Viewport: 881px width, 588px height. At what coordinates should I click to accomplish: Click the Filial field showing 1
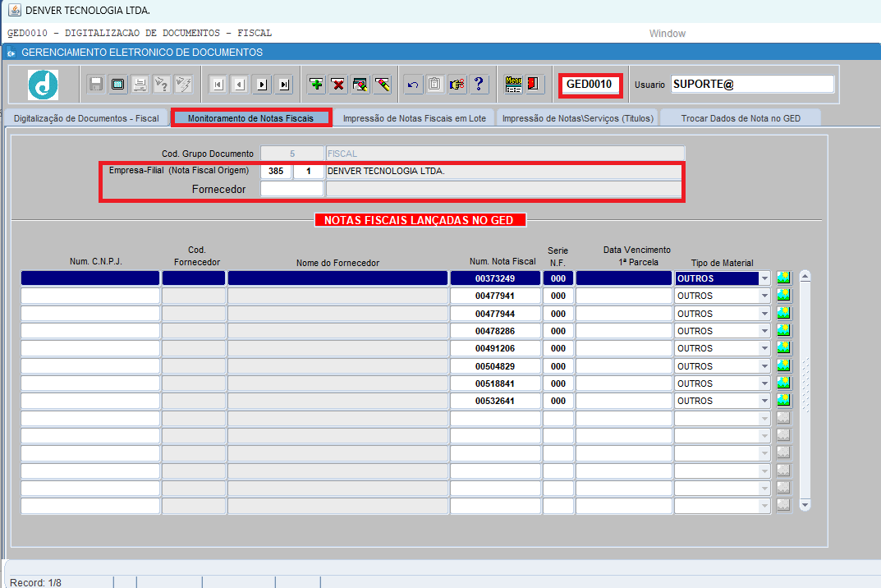pyautogui.click(x=309, y=171)
